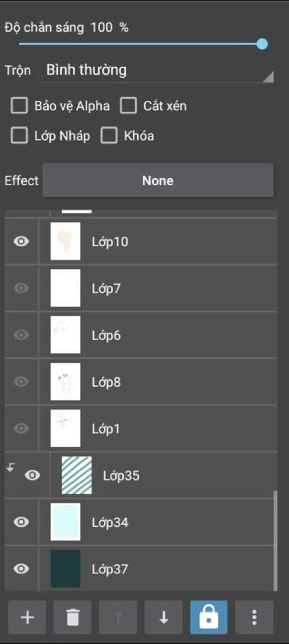Tick the Khóa checkbox
The image size is (289, 644).
(109, 136)
